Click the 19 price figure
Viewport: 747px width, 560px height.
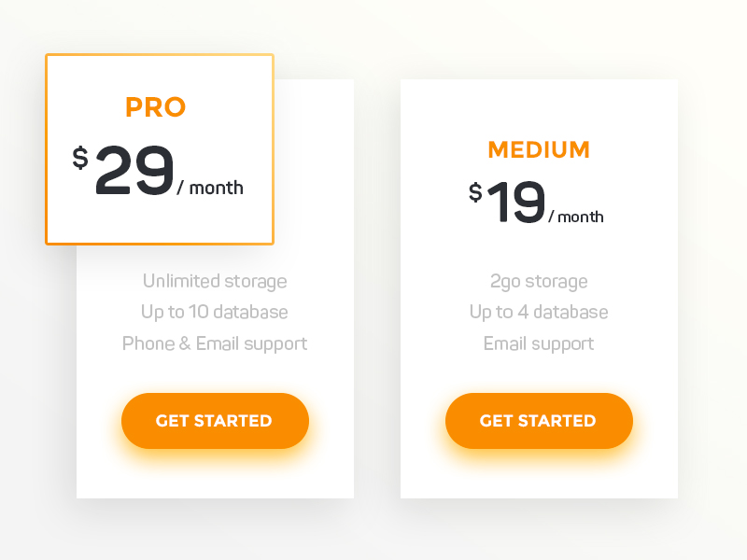[515, 202]
